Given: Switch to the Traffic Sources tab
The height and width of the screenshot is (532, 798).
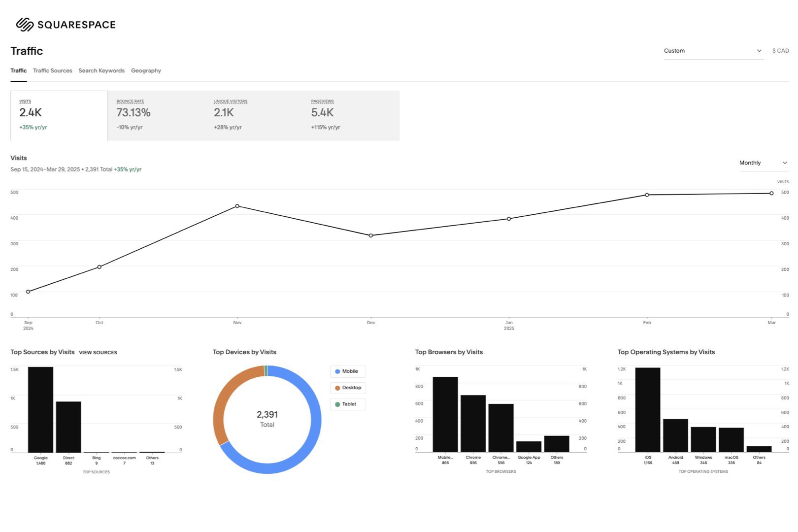Looking at the screenshot, I should [52, 71].
